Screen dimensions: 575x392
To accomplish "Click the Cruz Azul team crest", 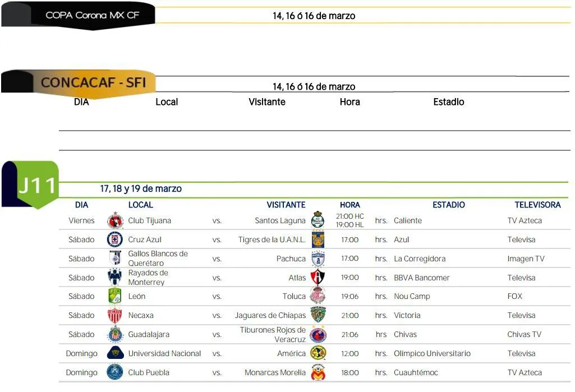I will 115,240.
